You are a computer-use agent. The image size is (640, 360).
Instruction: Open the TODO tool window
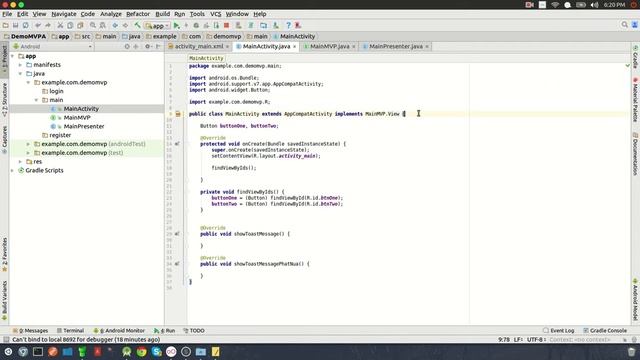[x=194, y=331]
